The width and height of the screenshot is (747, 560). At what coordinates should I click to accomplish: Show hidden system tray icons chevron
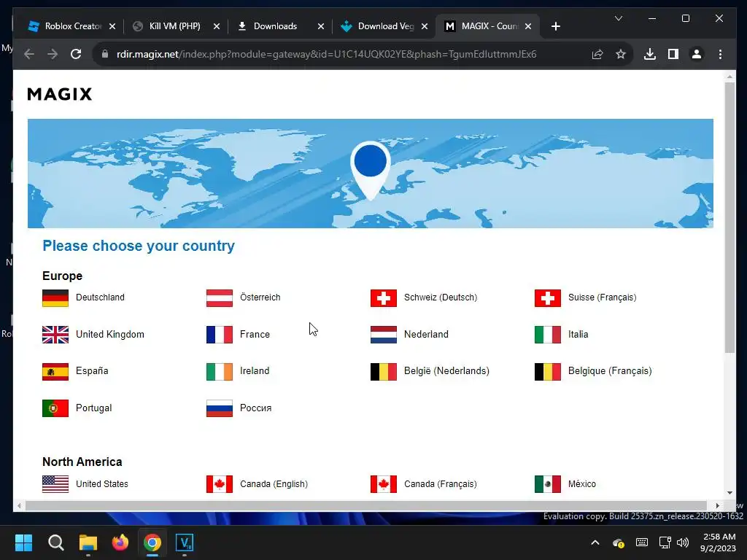(595, 542)
